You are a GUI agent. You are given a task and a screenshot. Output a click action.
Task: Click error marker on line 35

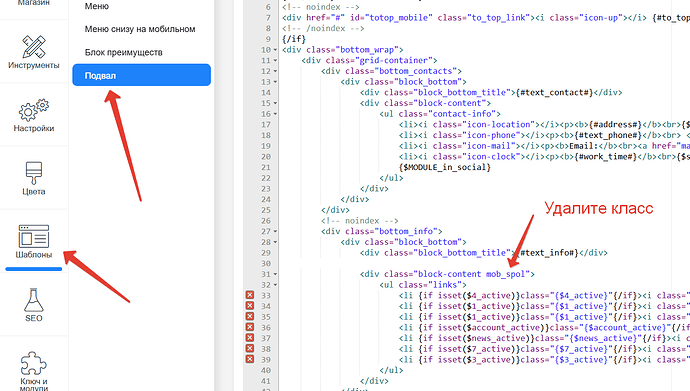pos(250,316)
